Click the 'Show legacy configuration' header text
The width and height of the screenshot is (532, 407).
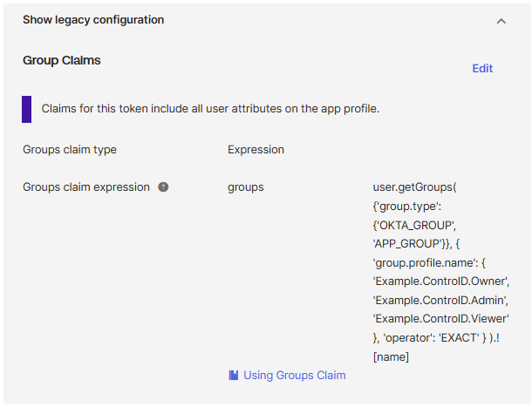[93, 20]
